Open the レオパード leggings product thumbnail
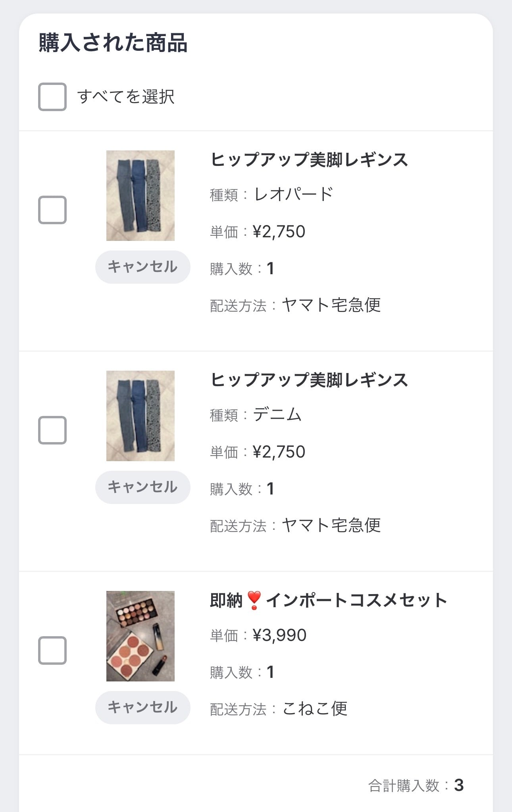 point(141,196)
